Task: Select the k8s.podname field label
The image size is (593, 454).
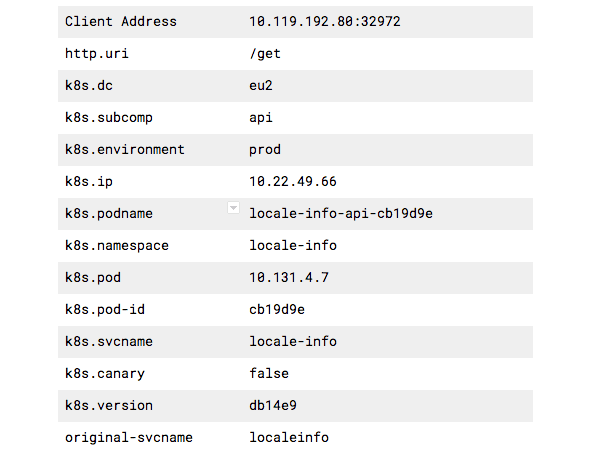Action: tap(109, 214)
